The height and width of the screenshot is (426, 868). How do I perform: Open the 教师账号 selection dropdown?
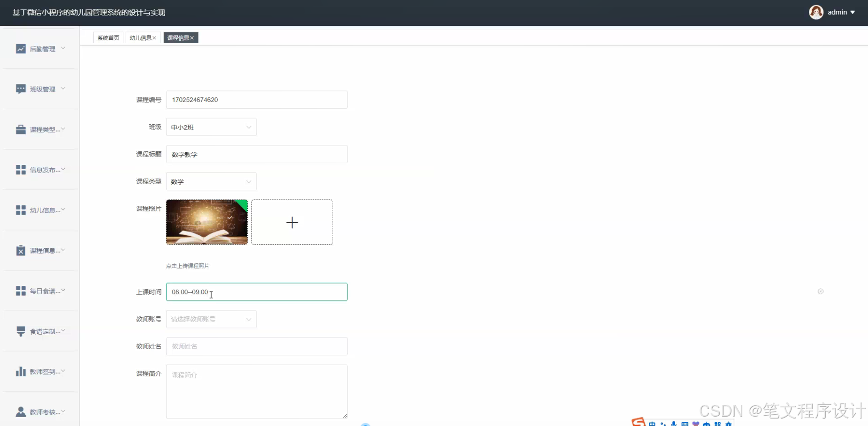coord(211,319)
